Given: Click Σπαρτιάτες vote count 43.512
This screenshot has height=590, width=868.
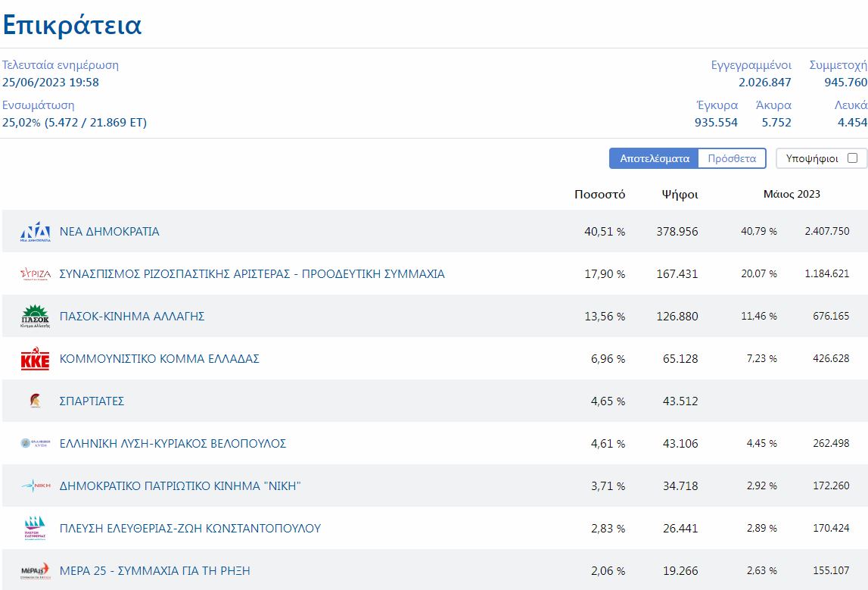Looking at the screenshot, I should [680, 401].
